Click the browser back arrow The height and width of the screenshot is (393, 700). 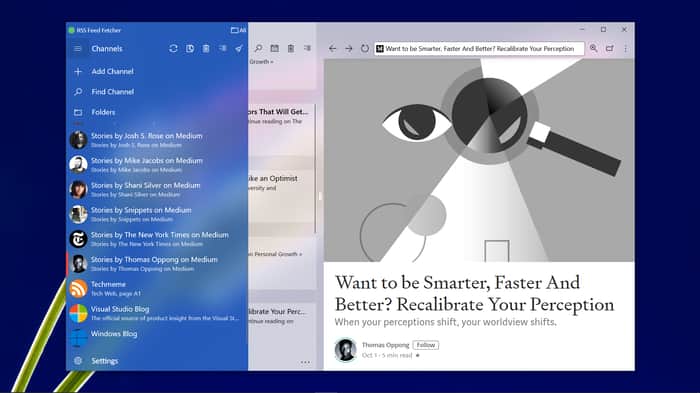tap(333, 48)
